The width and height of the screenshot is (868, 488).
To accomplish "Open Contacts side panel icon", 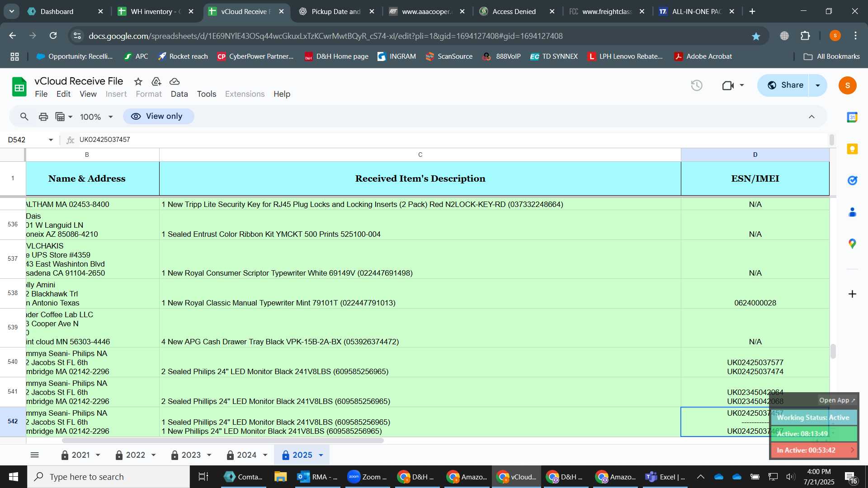I will coord(852,212).
